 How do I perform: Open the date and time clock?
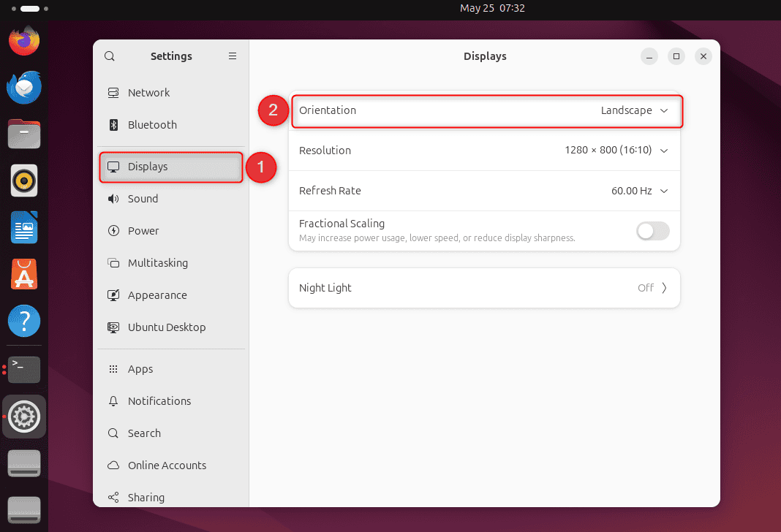[492, 8]
